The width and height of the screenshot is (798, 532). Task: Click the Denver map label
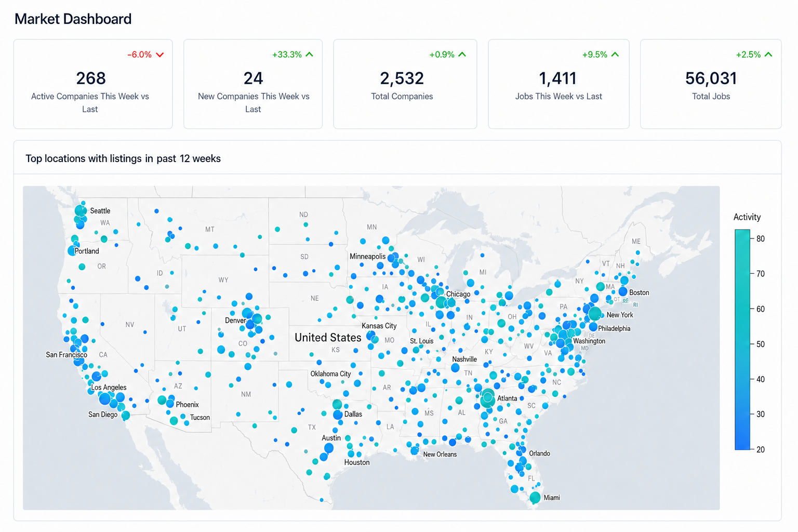pyautogui.click(x=235, y=321)
